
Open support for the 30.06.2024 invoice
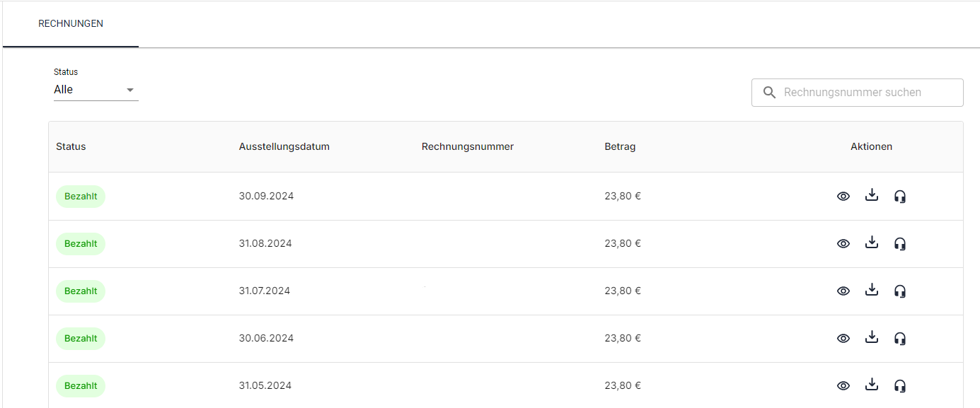point(900,339)
